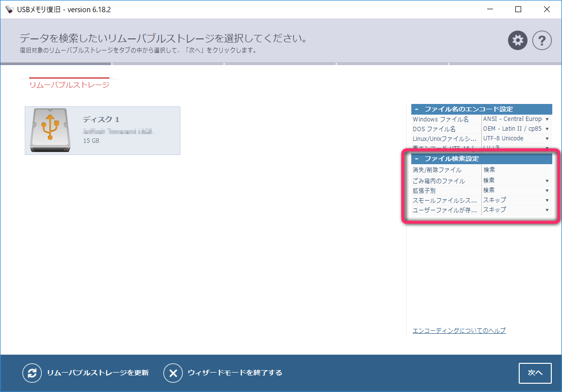Click the USB drive icon of ディスク 1

click(x=50, y=130)
